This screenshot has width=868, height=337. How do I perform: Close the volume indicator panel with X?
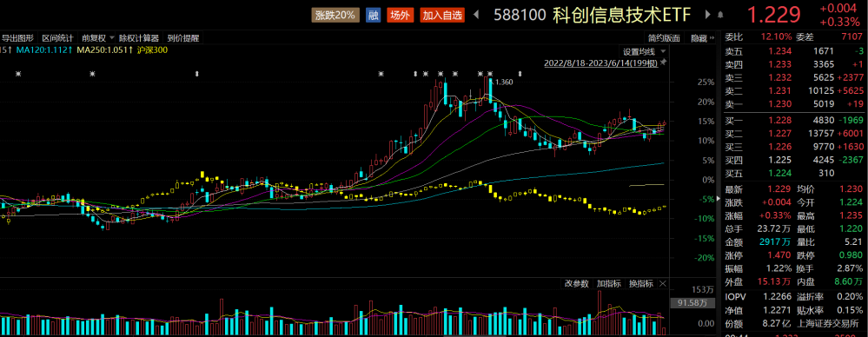(x=663, y=284)
